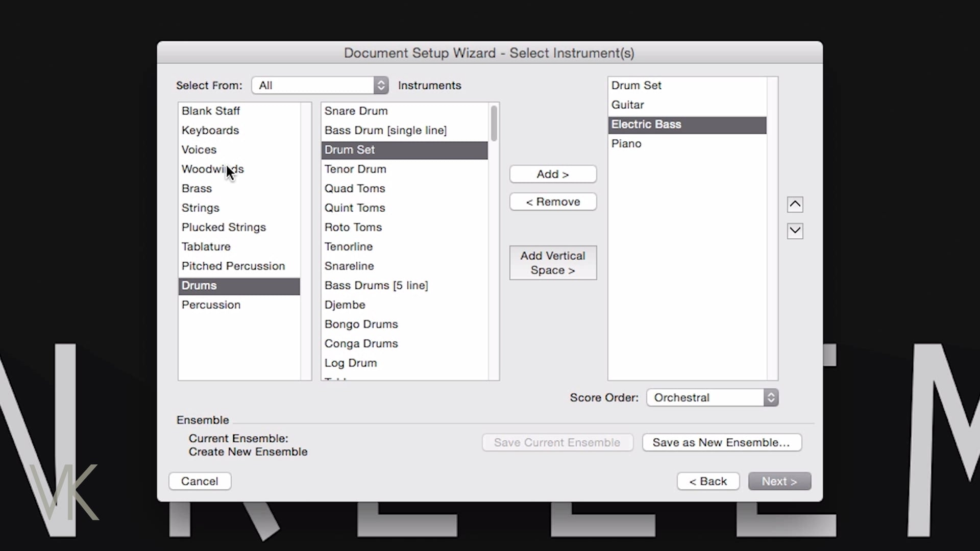Go back with the < Back button
This screenshot has width=980, height=551.
click(x=707, y=481)
